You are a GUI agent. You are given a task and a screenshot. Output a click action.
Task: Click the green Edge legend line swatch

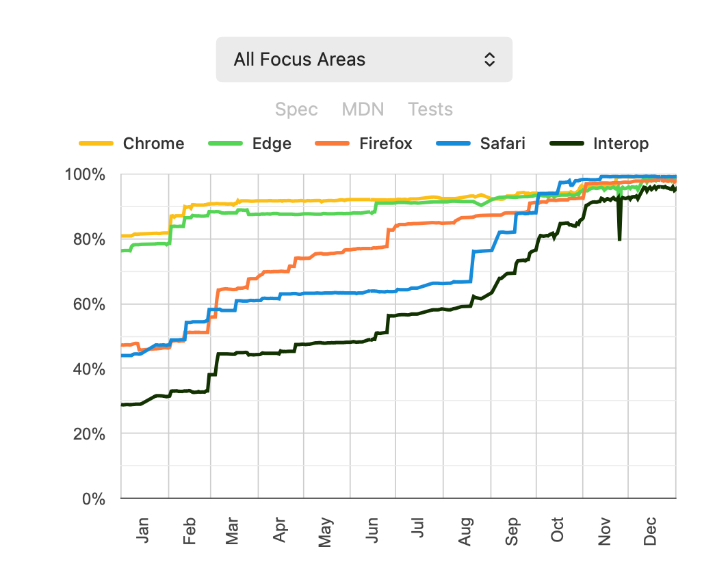coord(224,144)
